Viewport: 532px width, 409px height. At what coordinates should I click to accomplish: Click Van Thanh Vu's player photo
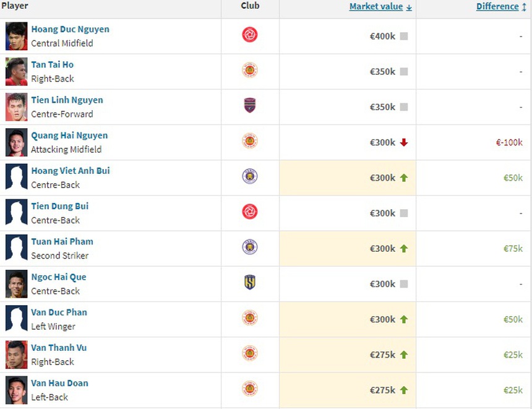click(x=17, y=355)
